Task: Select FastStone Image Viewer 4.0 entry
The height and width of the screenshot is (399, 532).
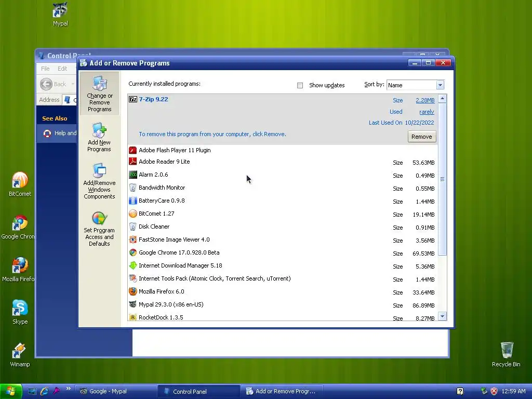Action: (x=283, y=240)
